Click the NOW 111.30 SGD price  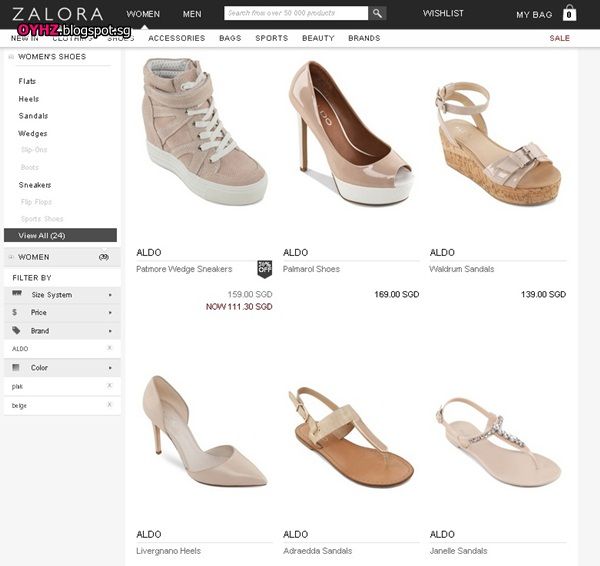[x=239, y=307]
